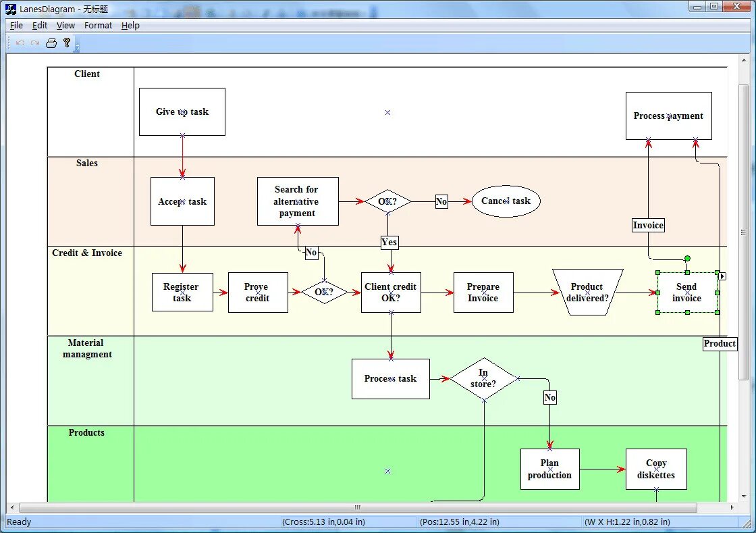The width and height of the screenshot is (756, 533).
Task: Click the No label below In store? diamond
Action: tap(549, 397)
